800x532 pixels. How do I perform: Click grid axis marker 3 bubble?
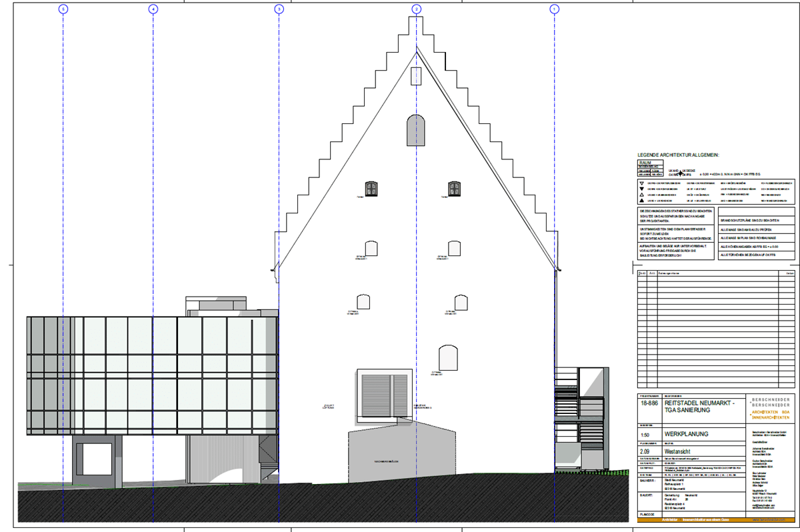(279, 9)
